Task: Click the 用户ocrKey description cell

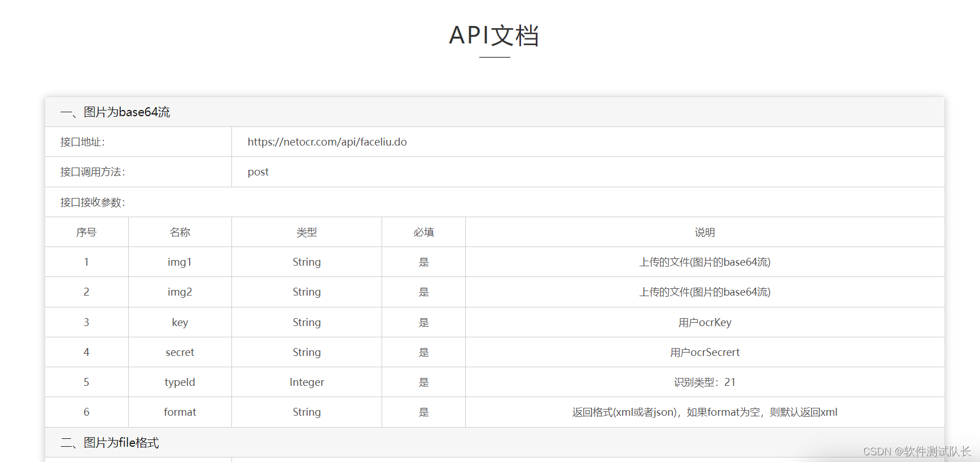Action: coord(705,322)
